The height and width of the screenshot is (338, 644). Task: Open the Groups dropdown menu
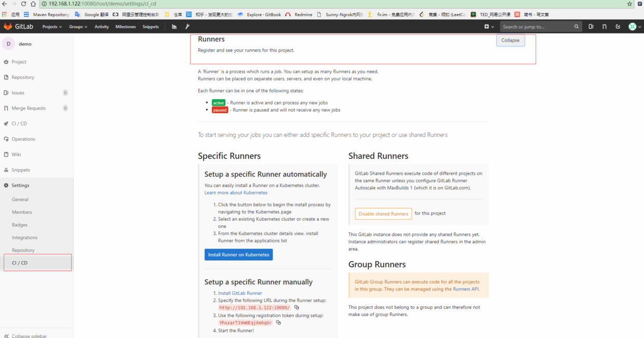coord(78,27)
